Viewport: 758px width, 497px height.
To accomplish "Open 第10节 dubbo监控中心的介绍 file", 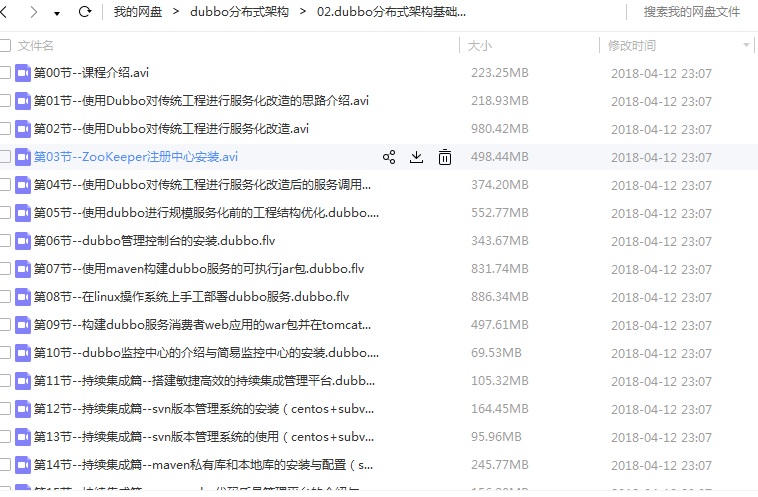I will [206, 353].
